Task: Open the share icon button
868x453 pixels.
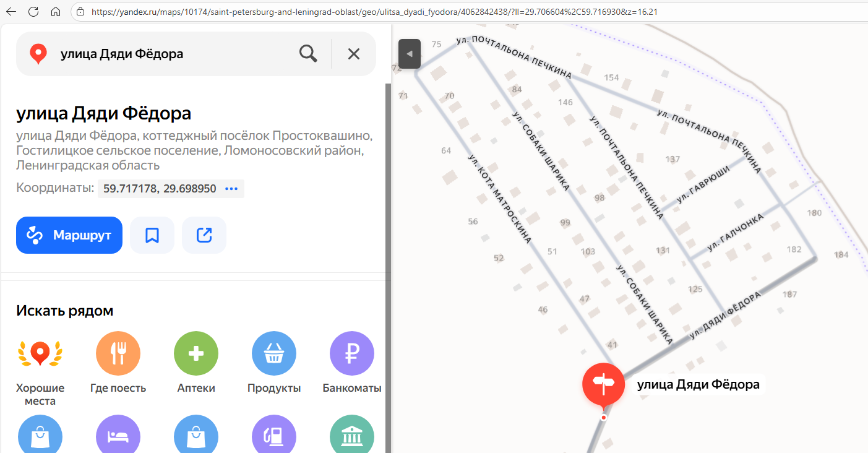Action: pyautogui.click(x=204, y=235)
